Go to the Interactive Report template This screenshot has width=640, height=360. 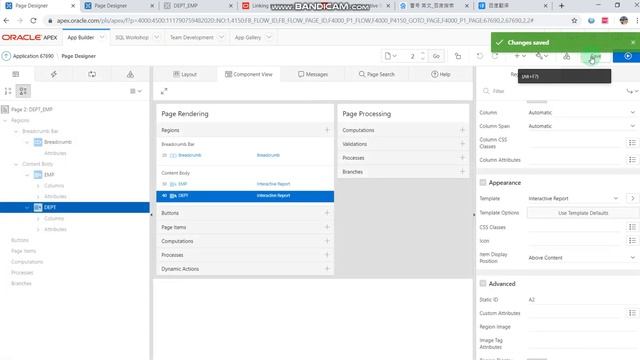[632, 198]
